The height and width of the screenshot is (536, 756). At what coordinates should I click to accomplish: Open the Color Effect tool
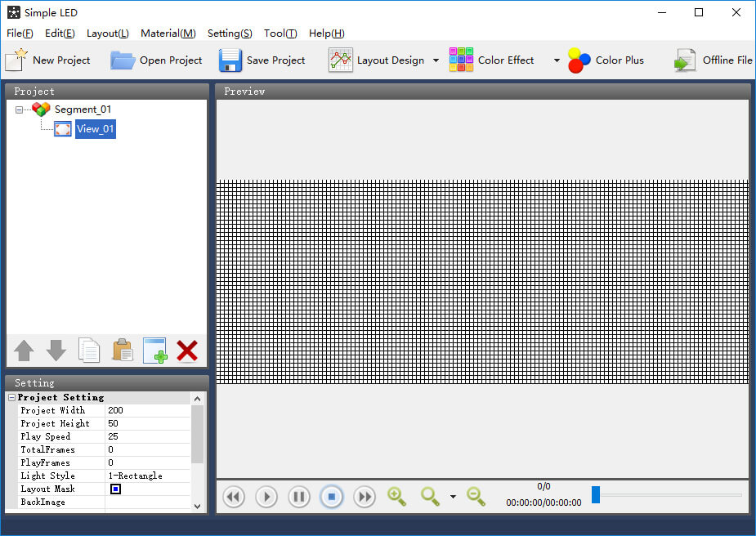pos(492,60)
